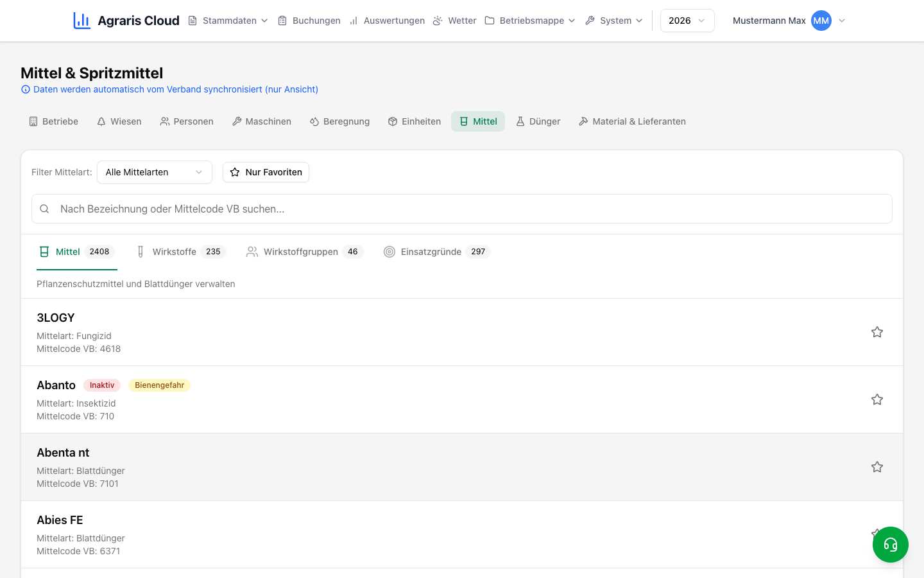
Task: Favorite the 3LOGY entry star
Action: point(877,332)
